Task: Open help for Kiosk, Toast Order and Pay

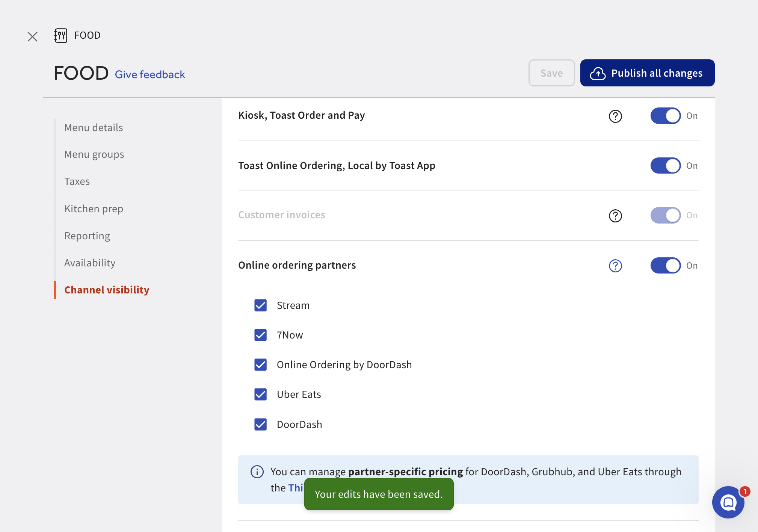Action: pyautogui.click(x=615, y=116)
